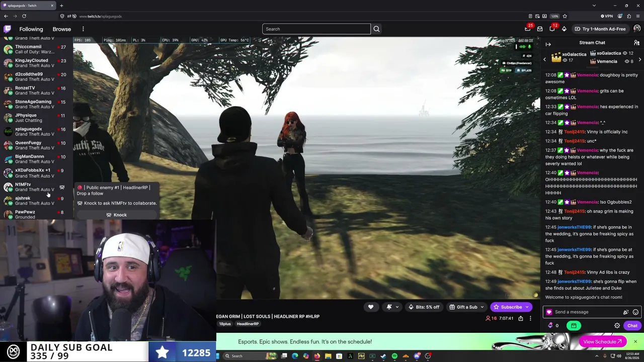This screenshot has height=362, width=644.
Task: Follow channel with the heart button
Action: 371,307
